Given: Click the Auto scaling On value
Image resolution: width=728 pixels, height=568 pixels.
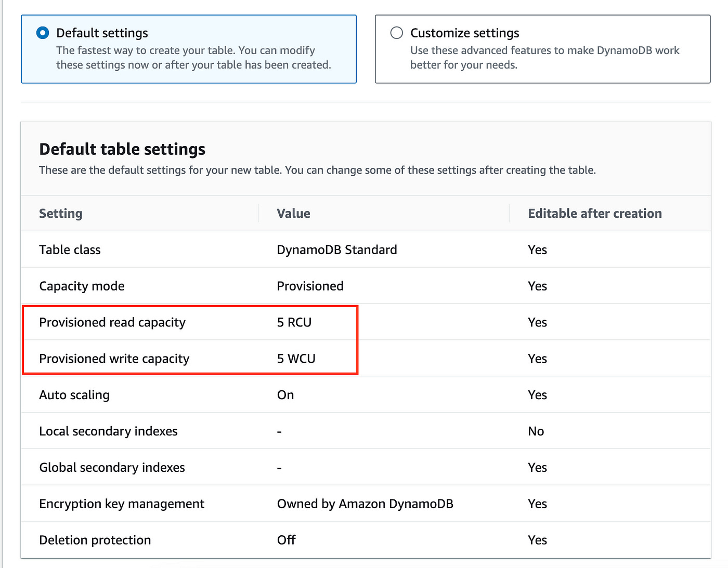Looking at the screenshot, I should pos(285,395).
